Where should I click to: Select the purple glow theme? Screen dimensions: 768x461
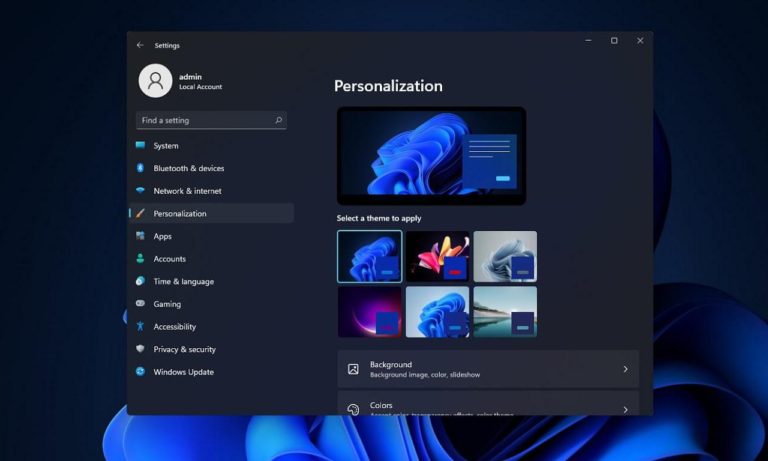370,312
